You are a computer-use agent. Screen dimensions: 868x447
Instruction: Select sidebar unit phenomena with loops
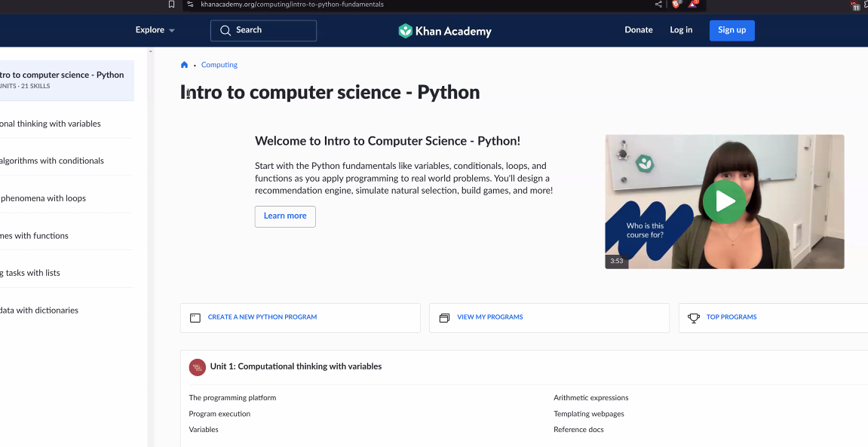(43, 198)
